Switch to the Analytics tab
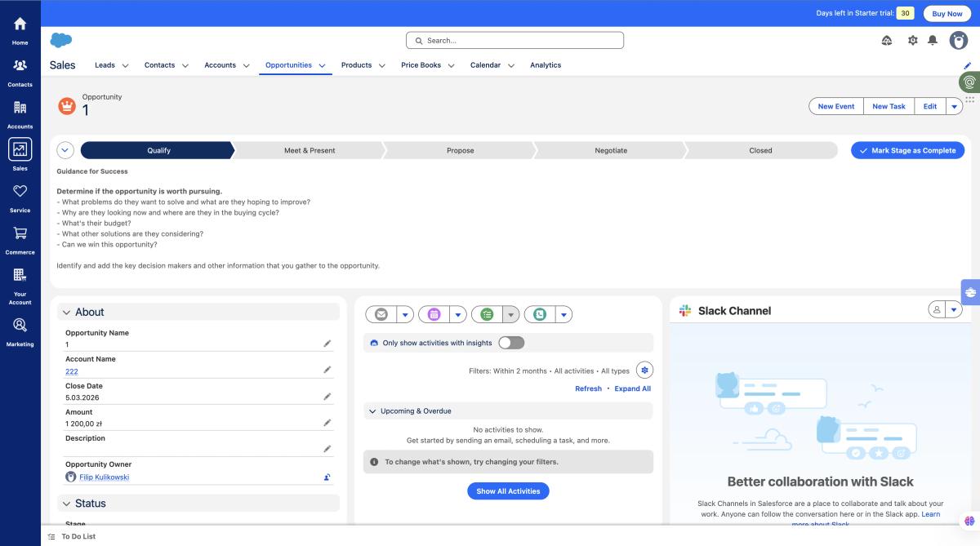 (x=546, y=65)
